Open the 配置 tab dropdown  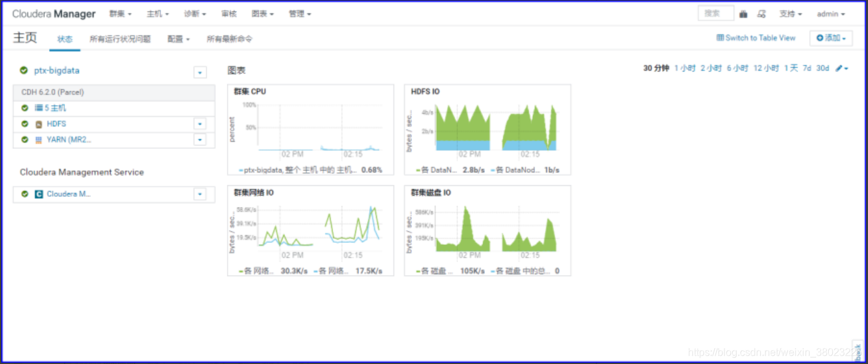pos(179,38)
